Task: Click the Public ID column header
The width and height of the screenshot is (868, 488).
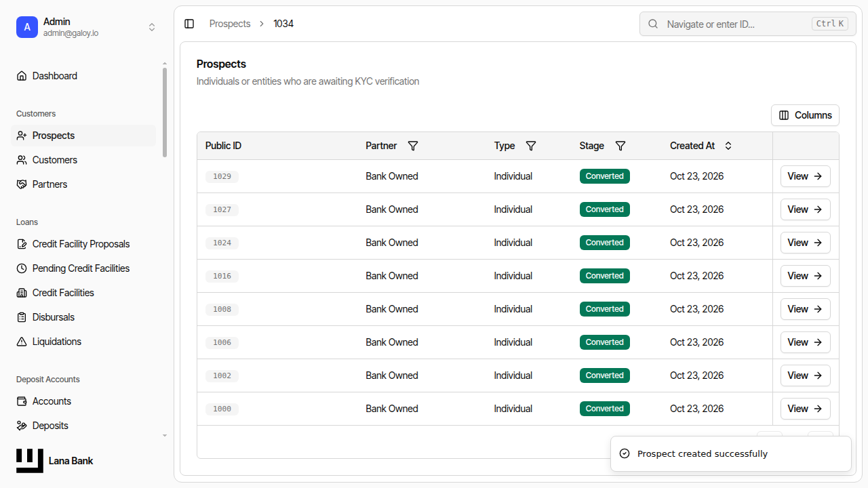Action: click(x=223, y=146)
